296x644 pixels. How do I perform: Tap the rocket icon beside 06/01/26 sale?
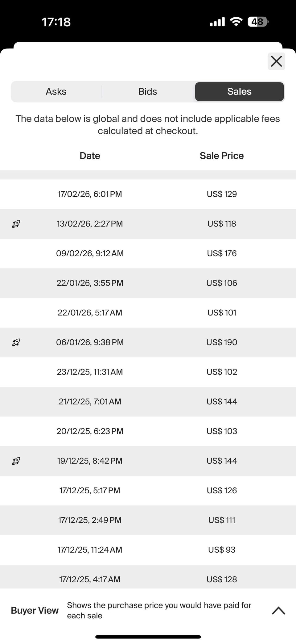[16, 342]
